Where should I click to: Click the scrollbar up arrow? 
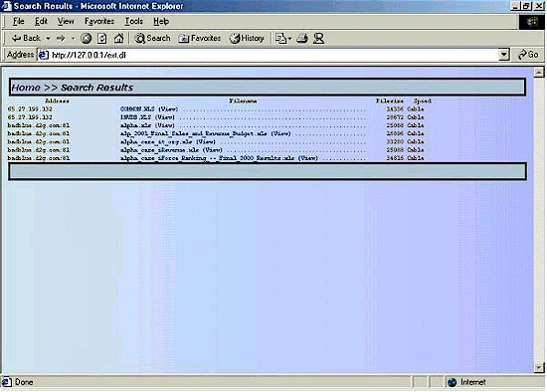tap(539, 73)
